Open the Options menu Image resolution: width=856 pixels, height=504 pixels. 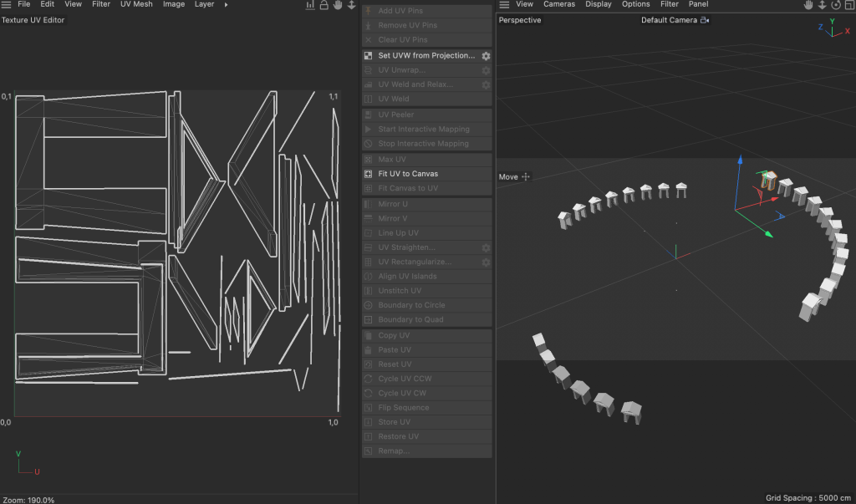[636, 4]
